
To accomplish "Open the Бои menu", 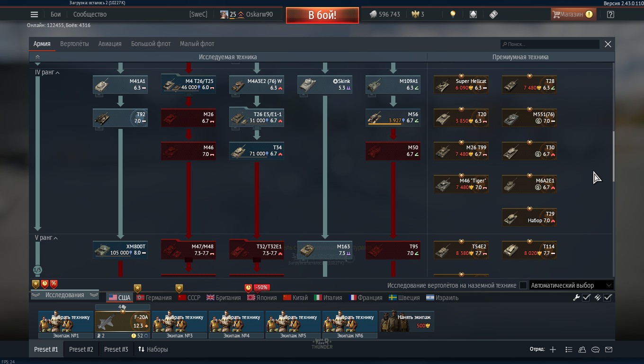I will pos(55,14).
